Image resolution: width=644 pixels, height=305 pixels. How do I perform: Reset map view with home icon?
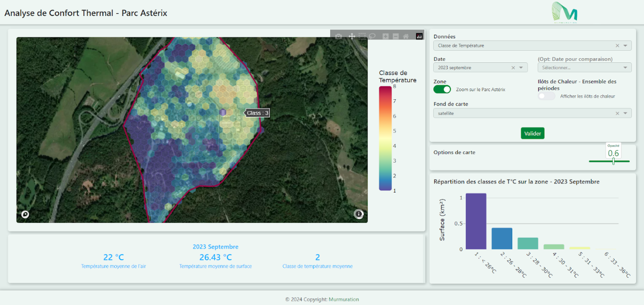coord(406,36)
